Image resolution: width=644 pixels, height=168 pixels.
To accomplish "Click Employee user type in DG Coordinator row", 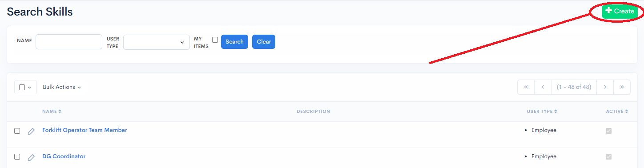I will pos(543,156).
